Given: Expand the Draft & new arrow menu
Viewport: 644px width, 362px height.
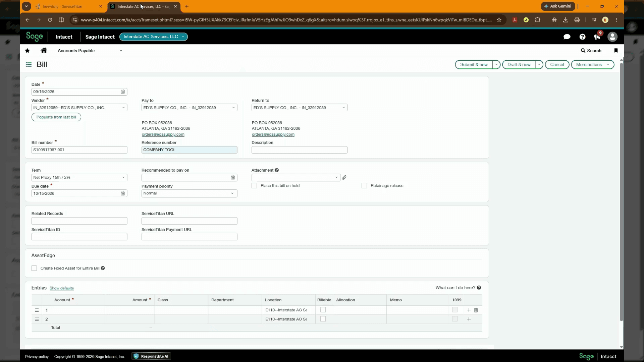Looking at the screenshot, I should (x=539, y=65).
